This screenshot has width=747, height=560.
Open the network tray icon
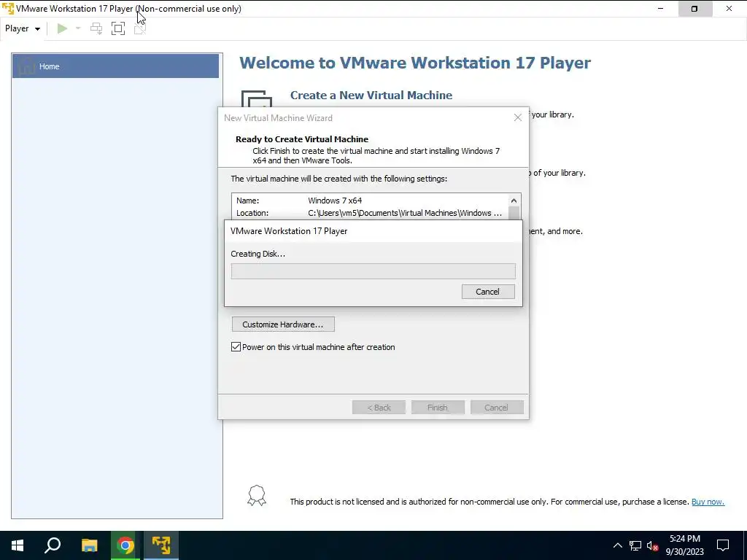click(635, 545)
